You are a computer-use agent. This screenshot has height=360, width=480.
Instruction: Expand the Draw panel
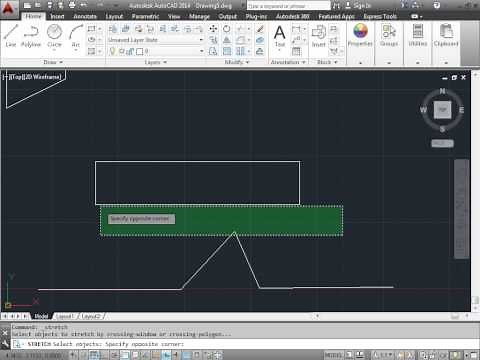[53, 62]
